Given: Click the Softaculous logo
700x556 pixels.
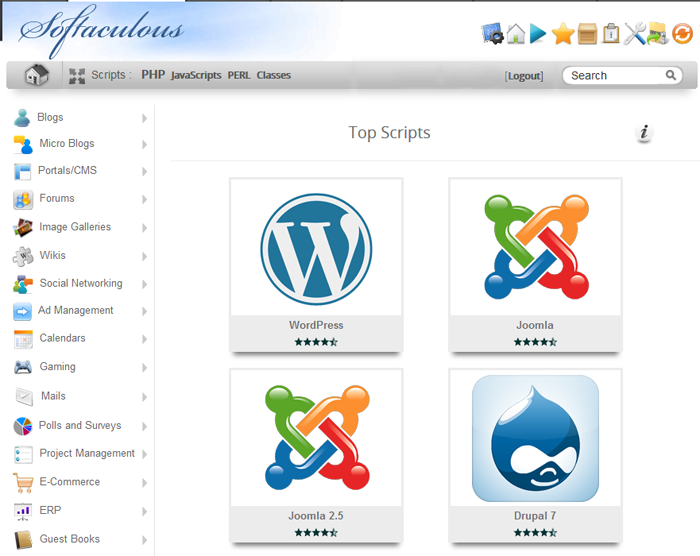Looking at the screenshot, I should [x=101, y=30].
